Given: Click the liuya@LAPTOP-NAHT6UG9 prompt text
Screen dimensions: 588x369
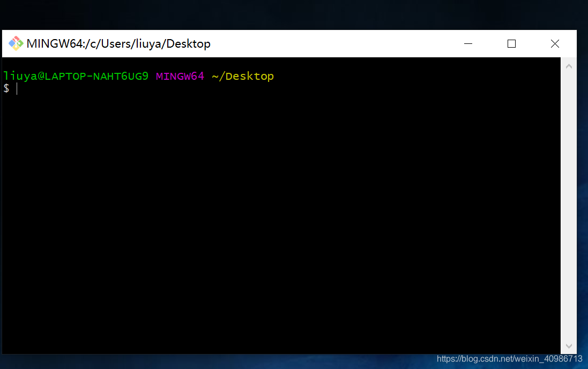Looking at the screenshot, I should point(76,76).
